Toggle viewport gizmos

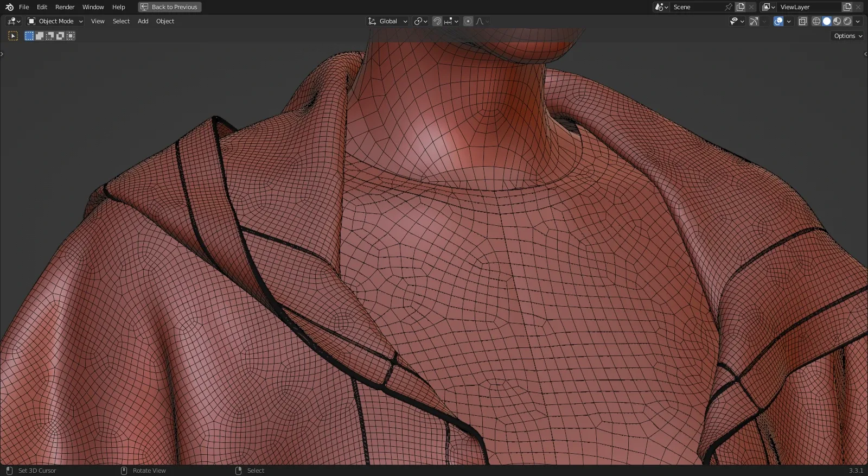click(754, 21)
